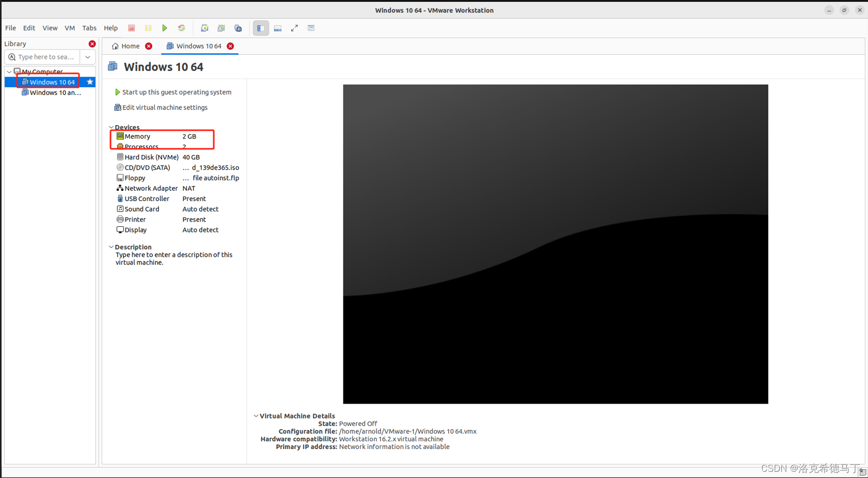Click the Memory 2 GB value
868x478 pixels.
pos(189,136)
